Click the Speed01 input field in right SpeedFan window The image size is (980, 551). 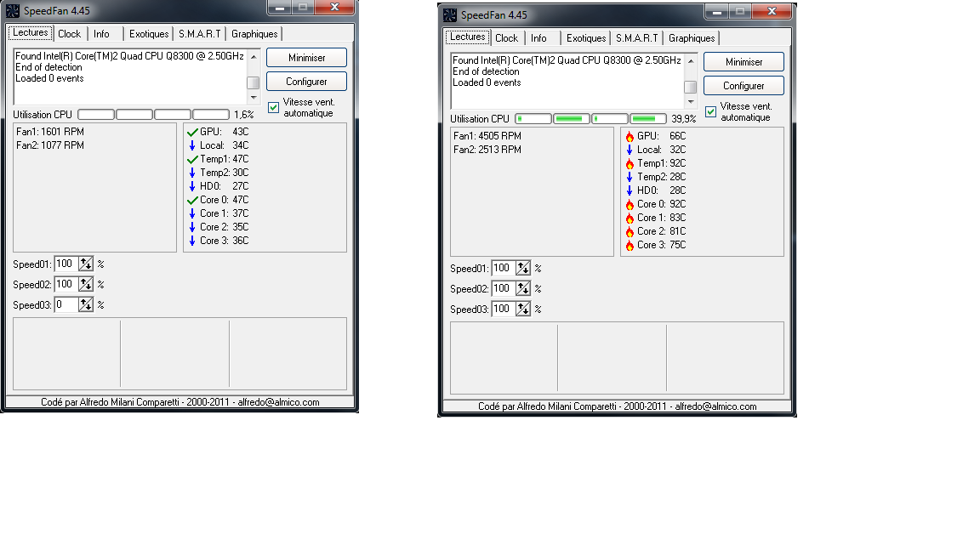pyautogui.click(x=504, y=269)
